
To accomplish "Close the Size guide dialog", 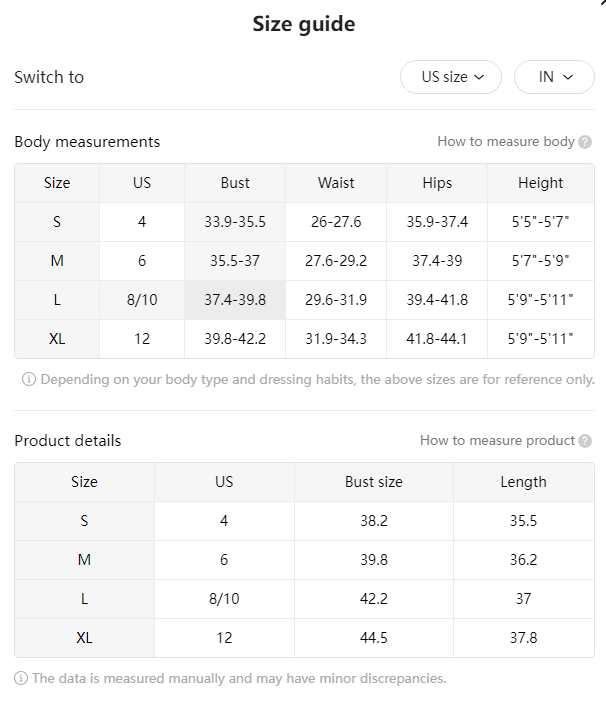I will (602, 2).
